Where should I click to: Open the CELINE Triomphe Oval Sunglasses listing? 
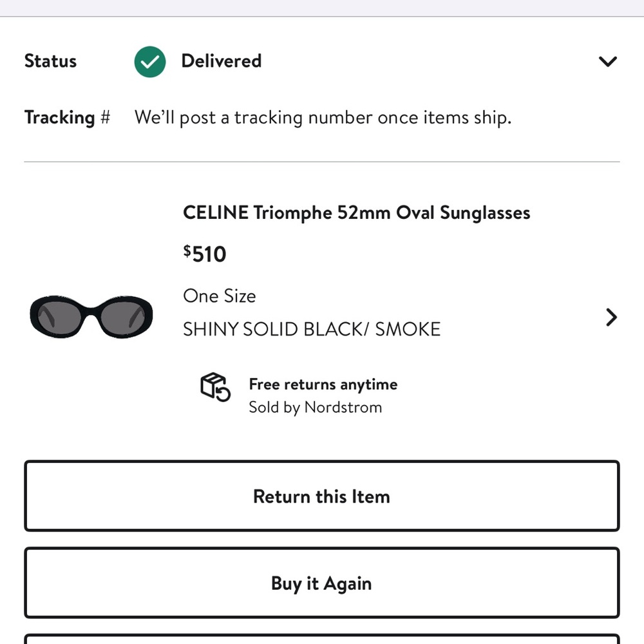[356, 213]
